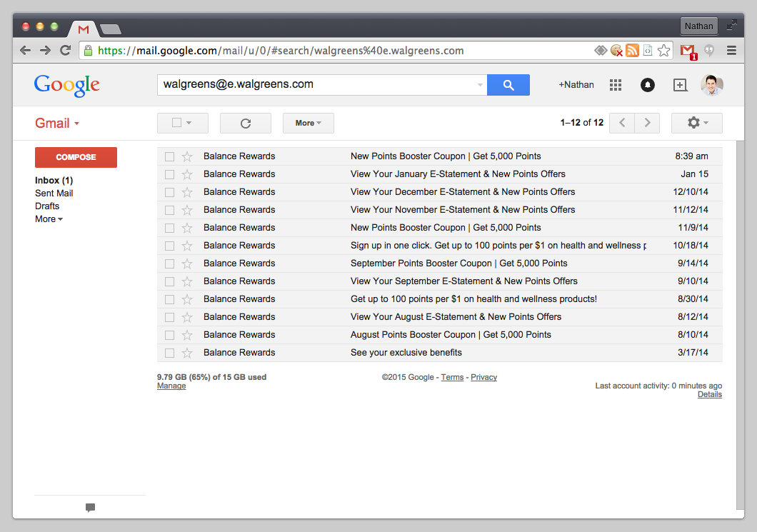
Task: Open the account activity Details link
Action: pos(710,394)
